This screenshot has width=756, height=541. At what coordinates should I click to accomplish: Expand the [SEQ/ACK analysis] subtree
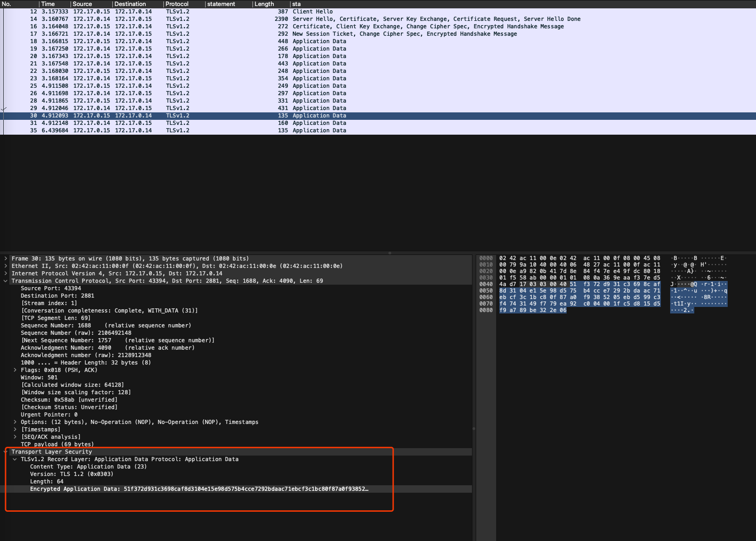(x=15, y=437)
